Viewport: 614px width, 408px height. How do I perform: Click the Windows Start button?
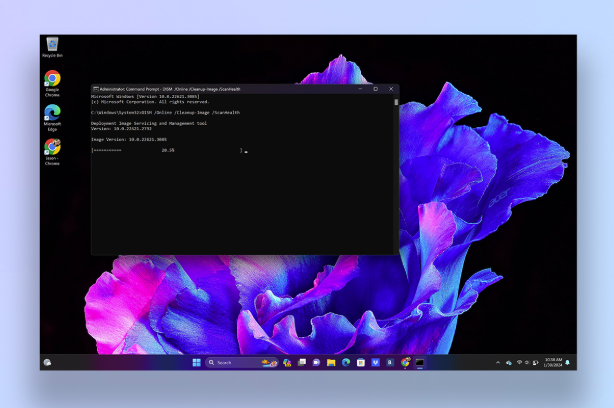click(x=197, y=362)
